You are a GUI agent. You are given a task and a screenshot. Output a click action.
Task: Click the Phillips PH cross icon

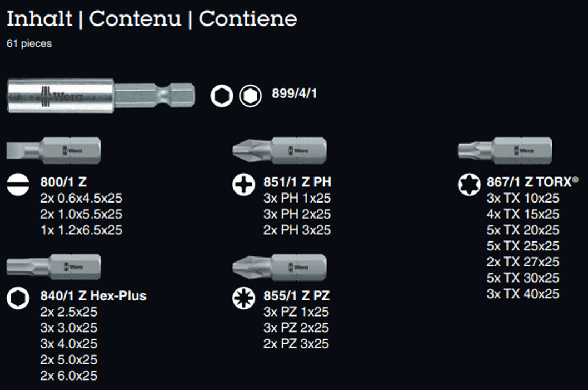[243, 185]
